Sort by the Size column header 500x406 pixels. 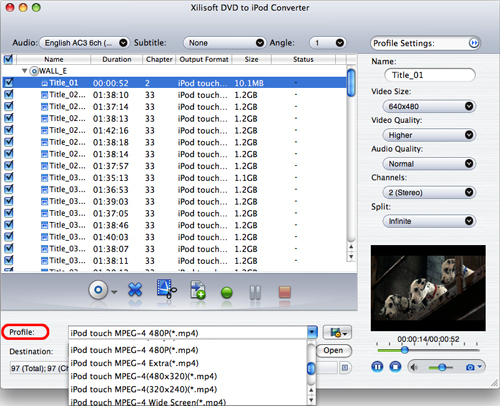(x=252, y=59)
